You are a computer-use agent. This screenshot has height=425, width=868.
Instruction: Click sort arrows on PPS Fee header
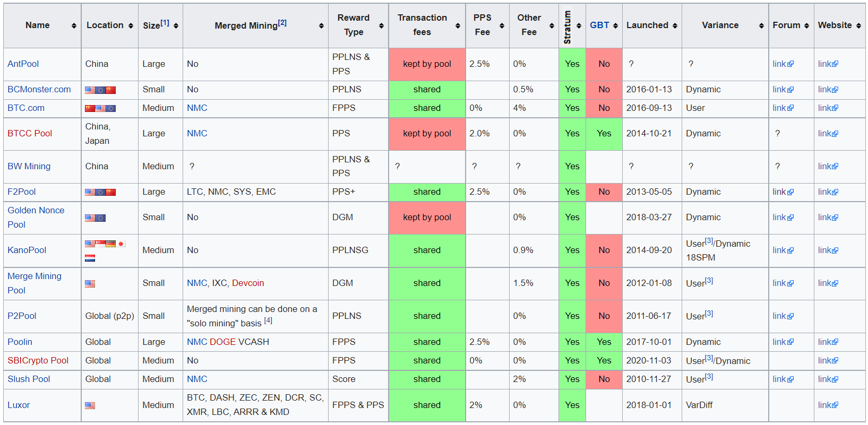pyautogui.click(x=502, y=25)
